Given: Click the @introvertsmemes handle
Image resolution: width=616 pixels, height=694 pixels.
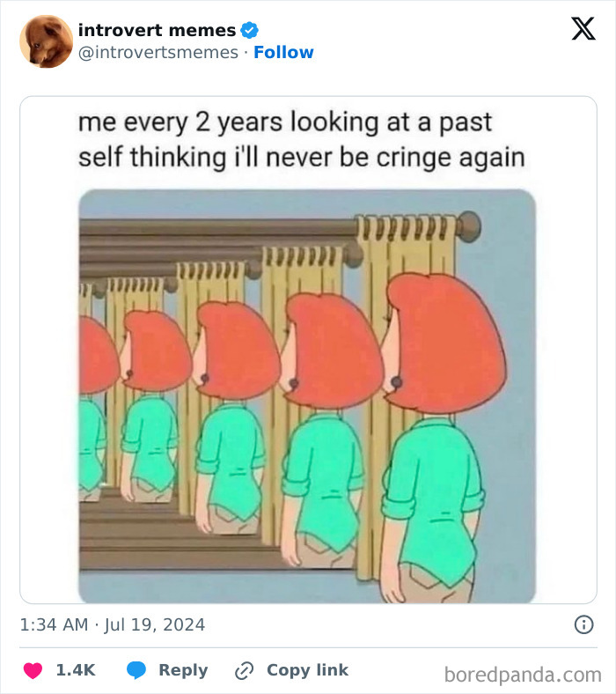Looking at the screenshot, I should [x=158, y=53].
